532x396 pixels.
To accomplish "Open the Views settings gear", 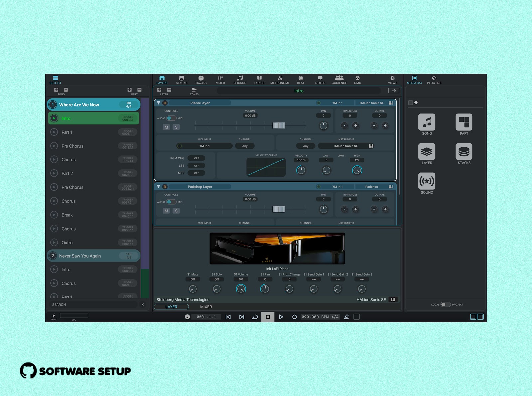I will [393, 80].
